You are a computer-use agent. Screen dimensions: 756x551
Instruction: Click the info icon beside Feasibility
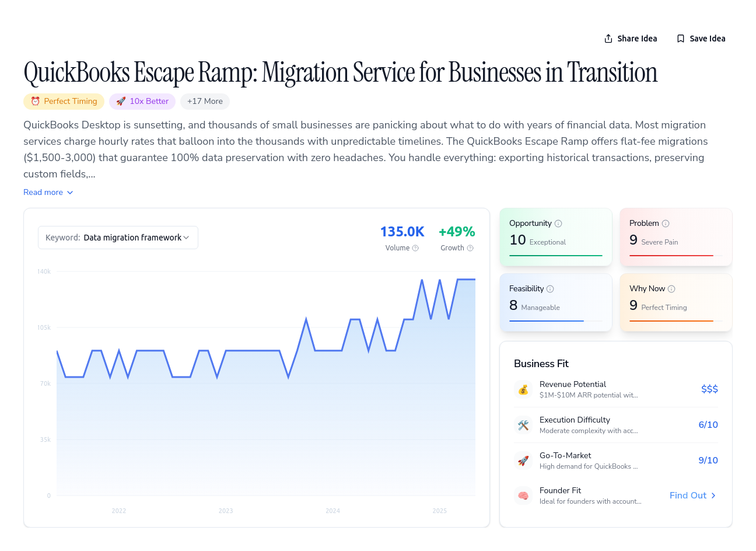pyautogui.click(x=550, y=289)
